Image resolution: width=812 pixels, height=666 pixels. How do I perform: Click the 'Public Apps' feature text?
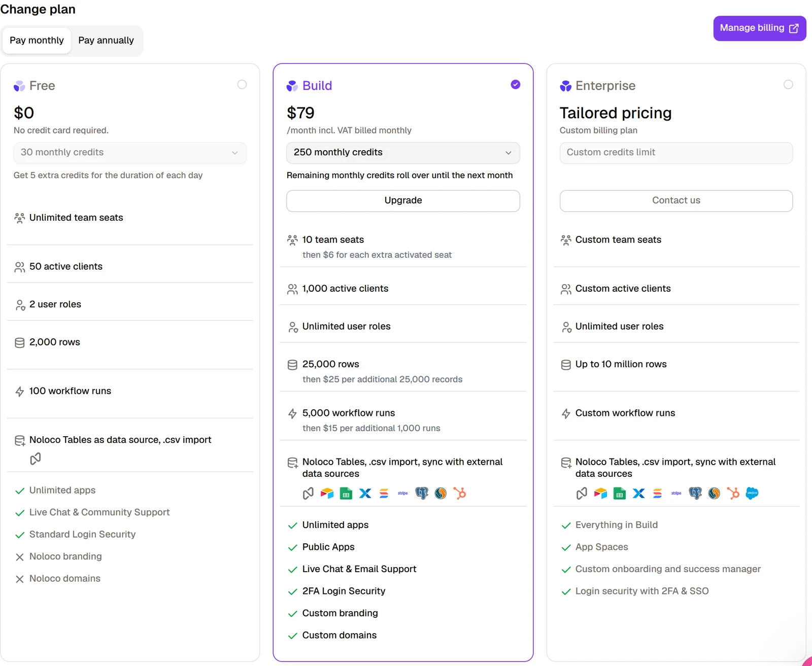[328, 547]
